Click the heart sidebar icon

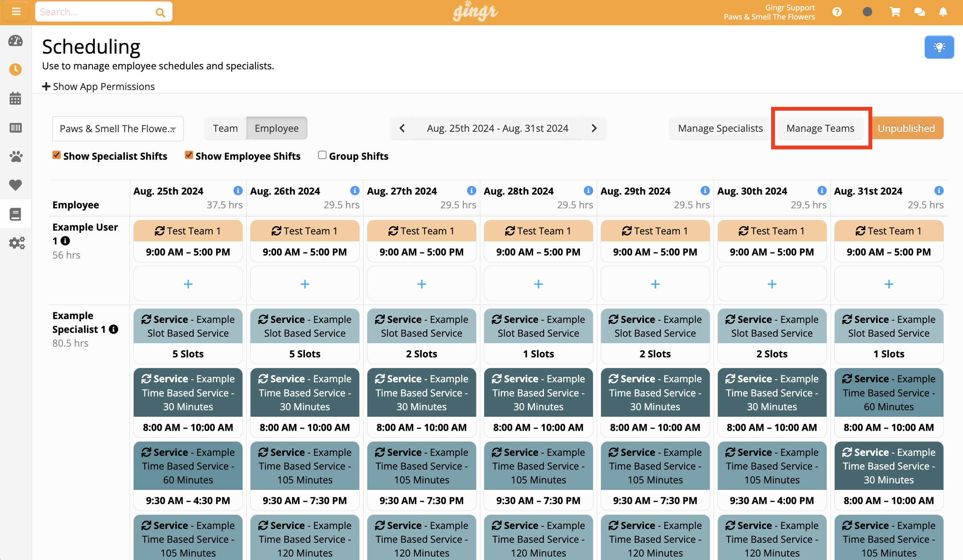[x=15, y=185]
